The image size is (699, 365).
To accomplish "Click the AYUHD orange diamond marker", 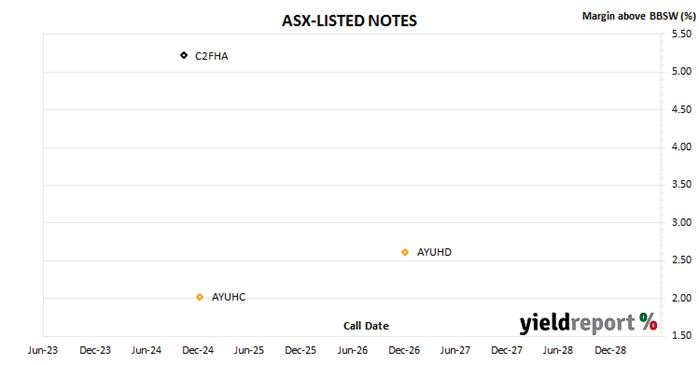I will click(x=405, y=252).
